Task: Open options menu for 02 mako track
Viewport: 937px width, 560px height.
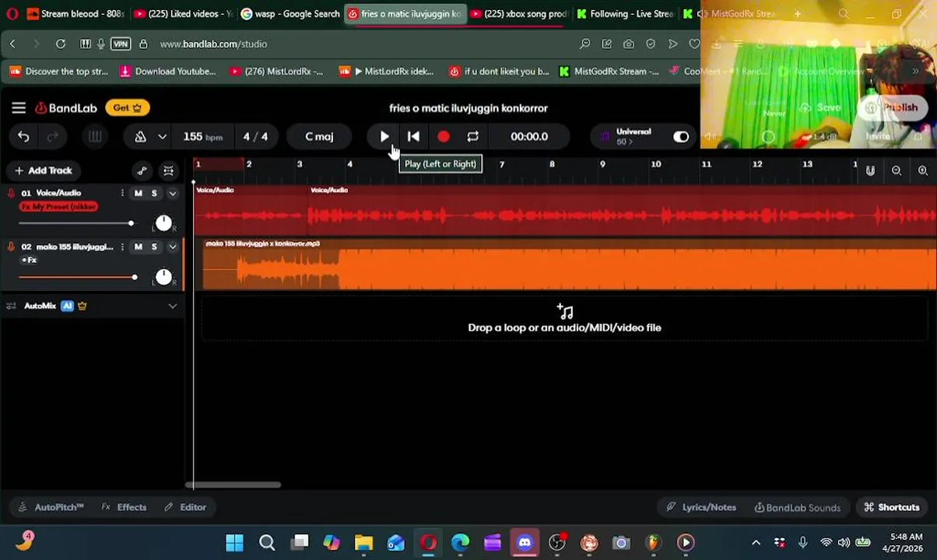Action: 122,247
